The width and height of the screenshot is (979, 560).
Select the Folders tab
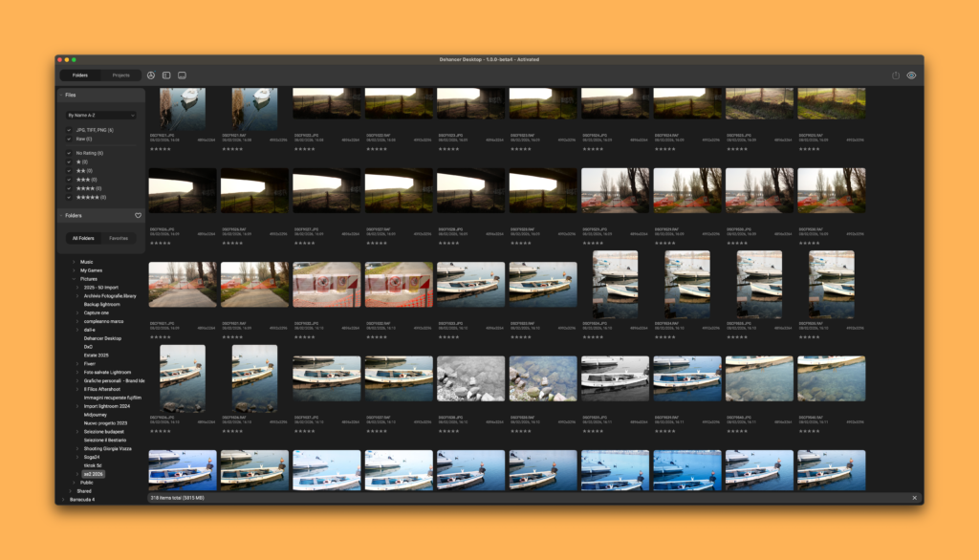(80, 75)
